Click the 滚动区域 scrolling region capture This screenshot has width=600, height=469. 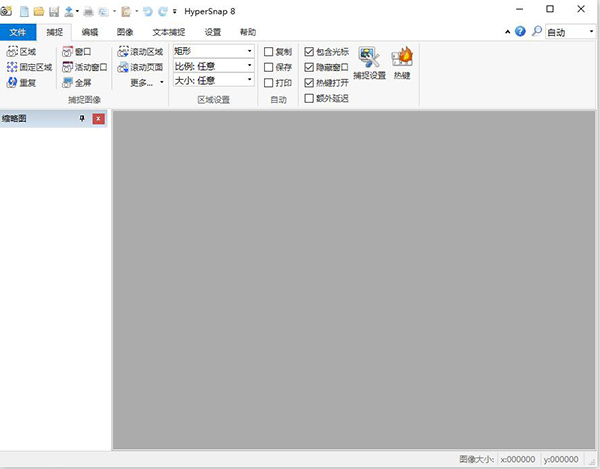point(139,51)
